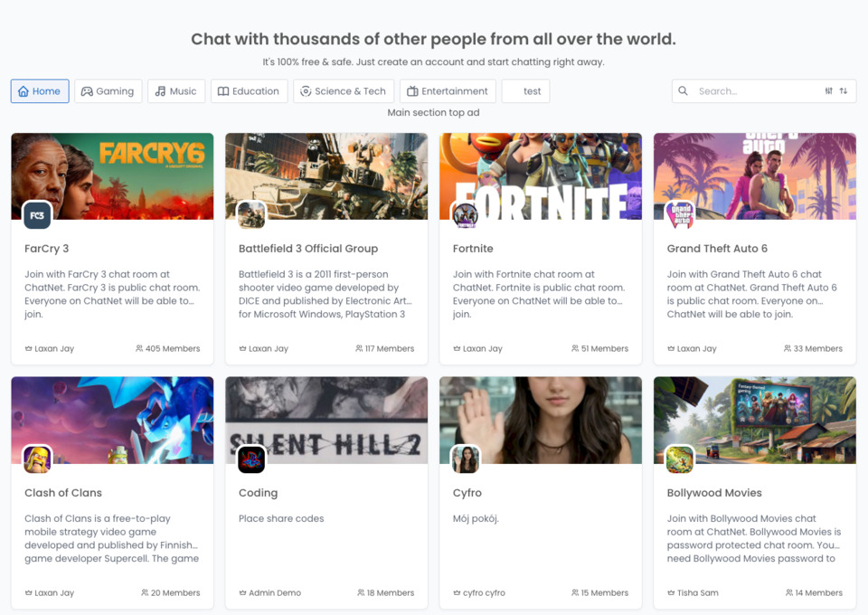Switch to the Gaming category tab

pyautogui.click(x=108, y=91)
